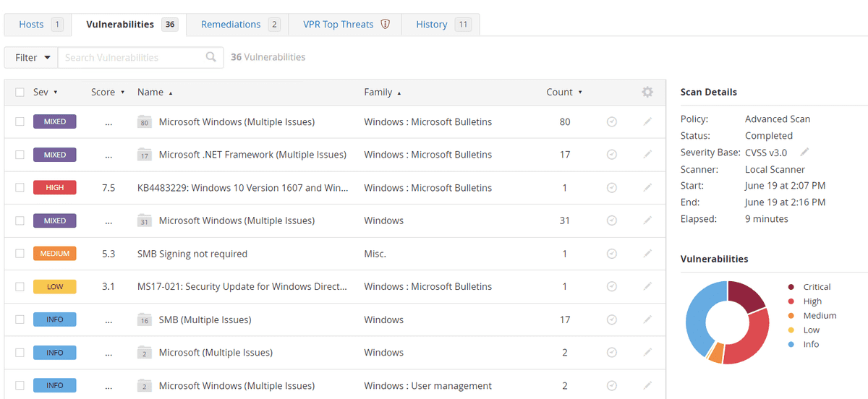Switch to the History tab
This screenshot has height=399, width=868.
pos(441,24)
